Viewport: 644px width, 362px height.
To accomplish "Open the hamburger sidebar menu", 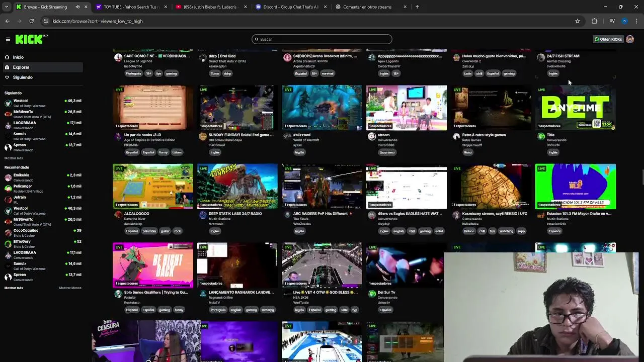I will (x=8, y=39).
